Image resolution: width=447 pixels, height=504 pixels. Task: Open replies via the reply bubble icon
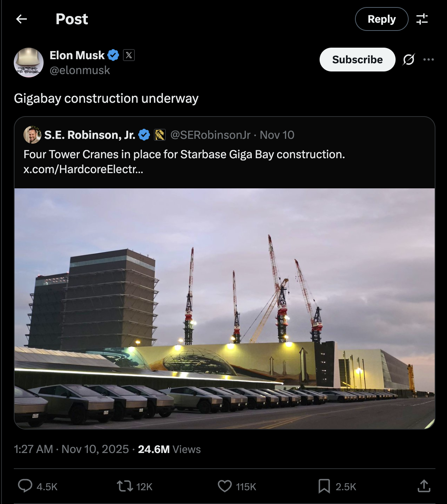coord(25,486)
